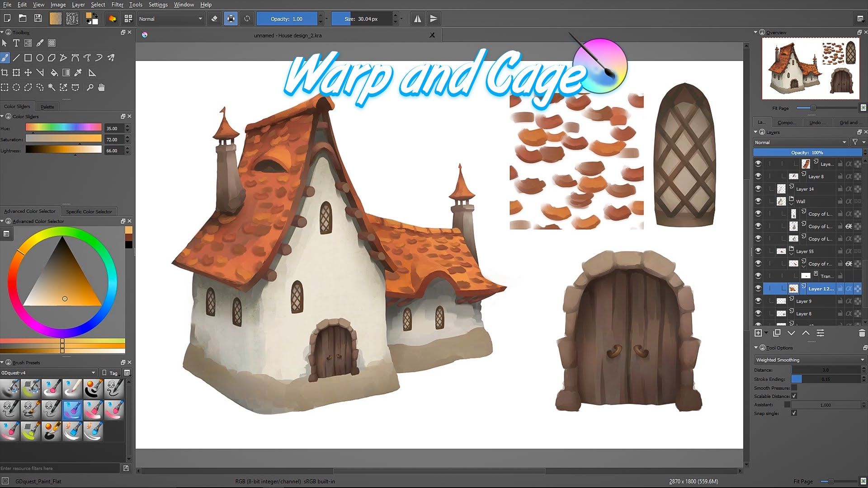Pick the Fill bucket tool
The width and height of the screenshot is (868, 488).
(x=54, y=73)
